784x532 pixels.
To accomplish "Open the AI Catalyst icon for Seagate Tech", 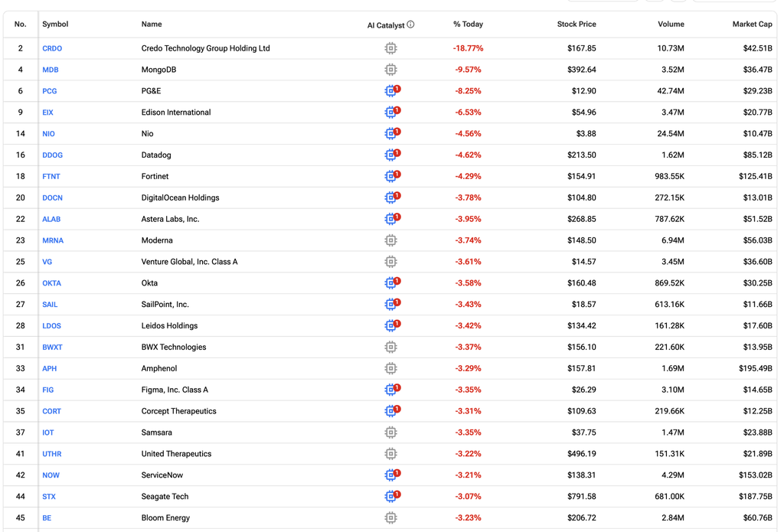I will 393,496.
